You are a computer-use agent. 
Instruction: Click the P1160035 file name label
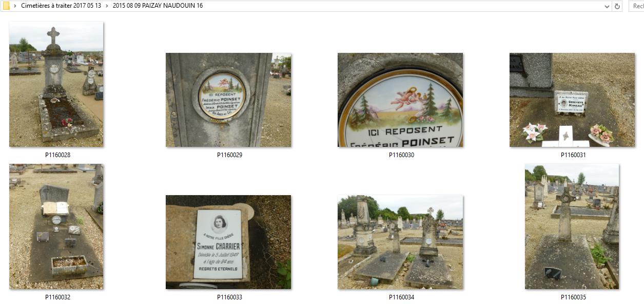pos(573,297)
